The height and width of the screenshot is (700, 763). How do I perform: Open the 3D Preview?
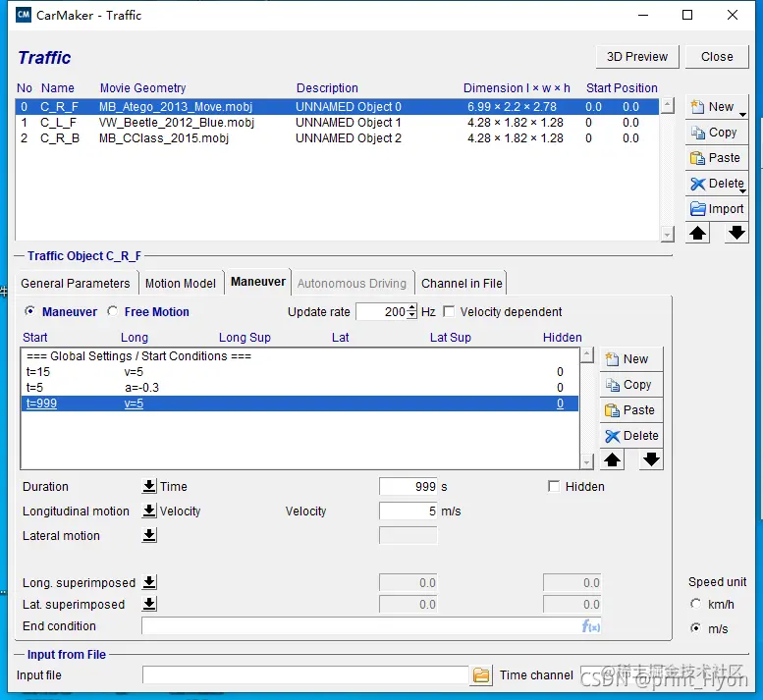(637, 57)
